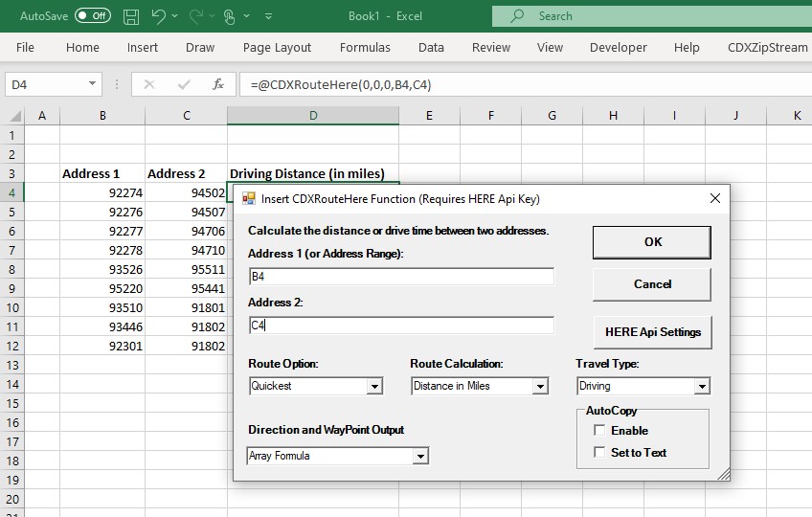Click the Undo arrow icon
This screenshot has height=517, width=812.
pyautogui.click(x=158, y=16)
